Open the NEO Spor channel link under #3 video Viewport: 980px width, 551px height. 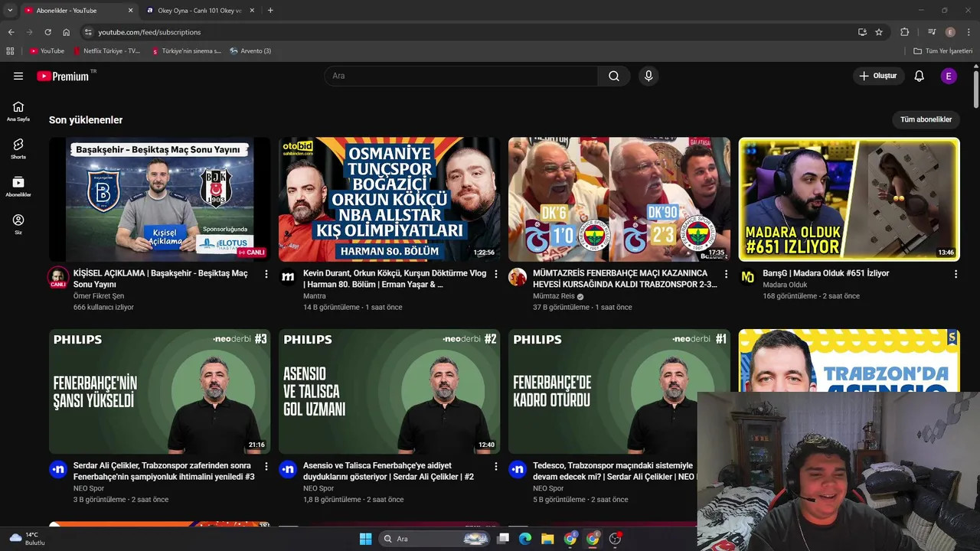tap(89, 488)
